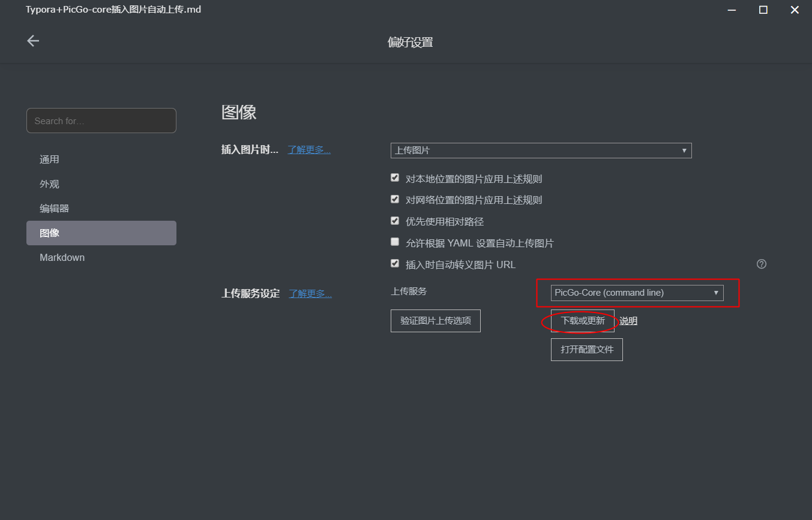Click 验证图片上传选项 button
The width and height of the screenshot is (812, 520).
(x=436, y=321)
